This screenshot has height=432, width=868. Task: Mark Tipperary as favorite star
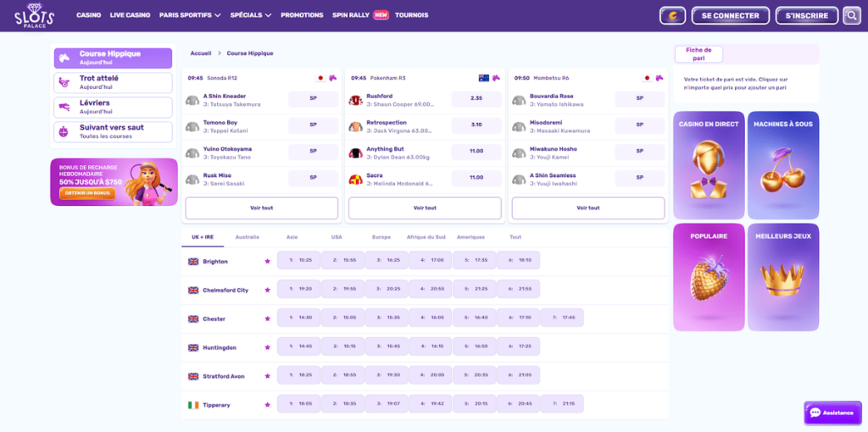click(x=267, y=405)
